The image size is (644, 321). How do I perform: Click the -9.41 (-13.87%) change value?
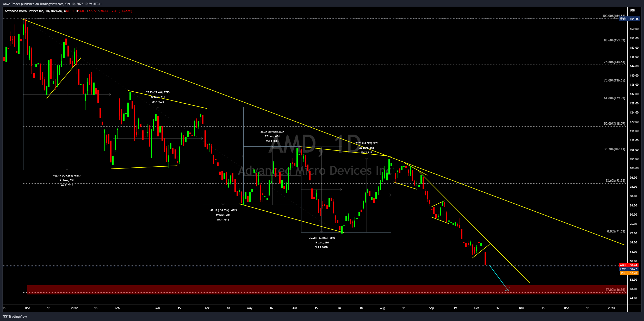point(121,11)
